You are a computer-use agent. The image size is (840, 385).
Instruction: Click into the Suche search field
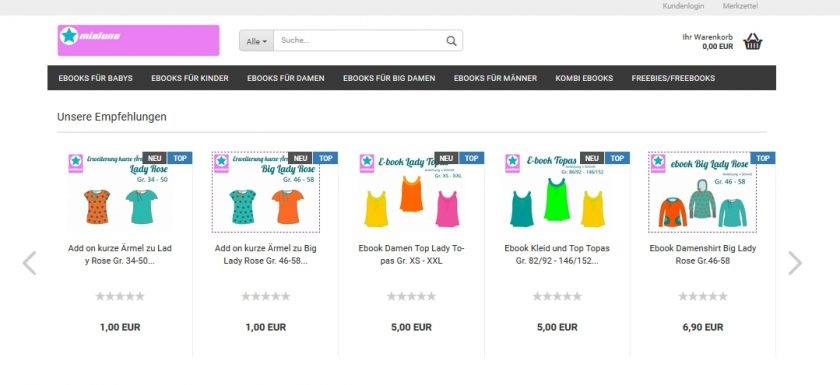359,41
